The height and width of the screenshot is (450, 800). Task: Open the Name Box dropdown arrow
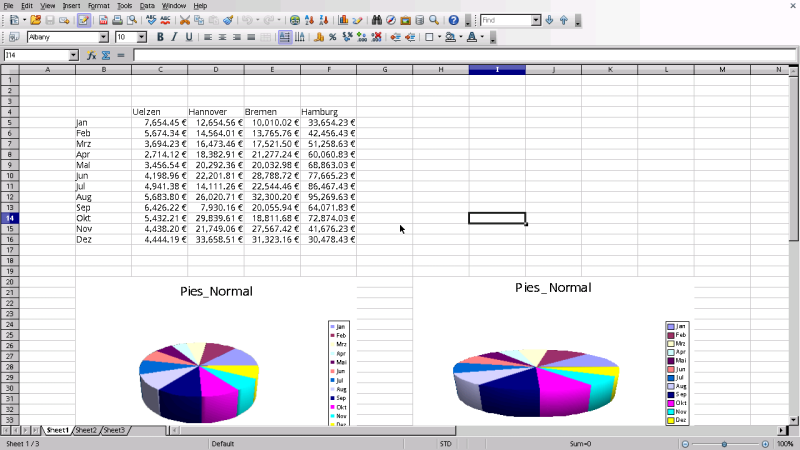pyautogui.click(x=73, y=55)
